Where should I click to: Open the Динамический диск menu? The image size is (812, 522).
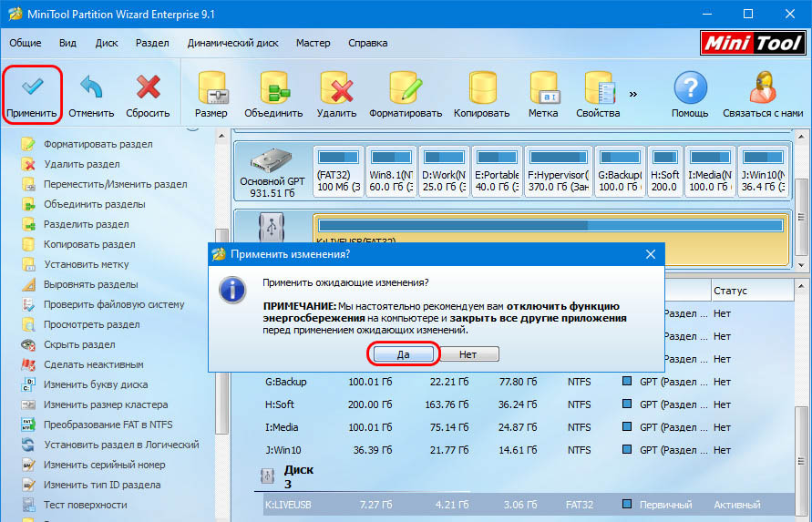[x=232, y=43]
